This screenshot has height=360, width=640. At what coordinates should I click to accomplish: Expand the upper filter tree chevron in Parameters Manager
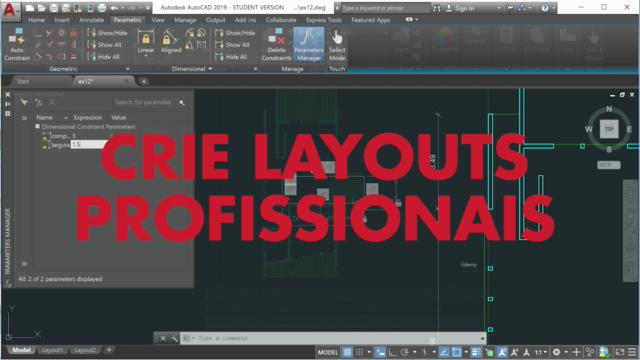24,118
